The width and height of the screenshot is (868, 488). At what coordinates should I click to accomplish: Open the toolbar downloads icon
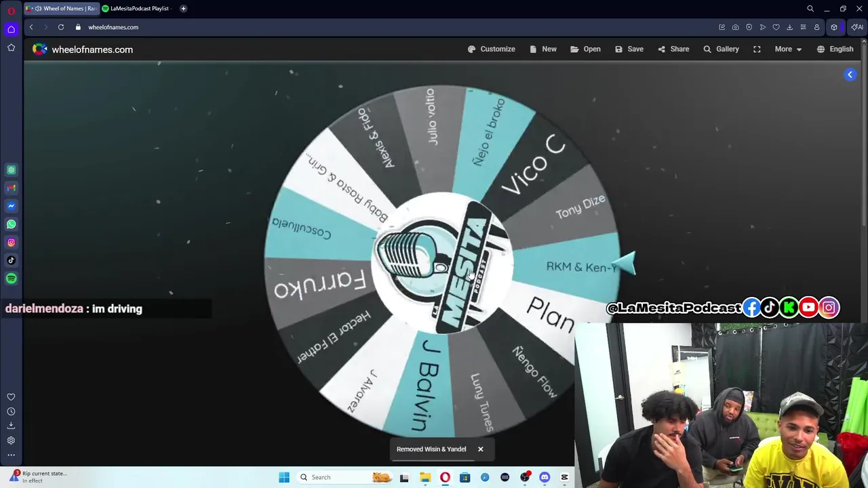[789, 27]
